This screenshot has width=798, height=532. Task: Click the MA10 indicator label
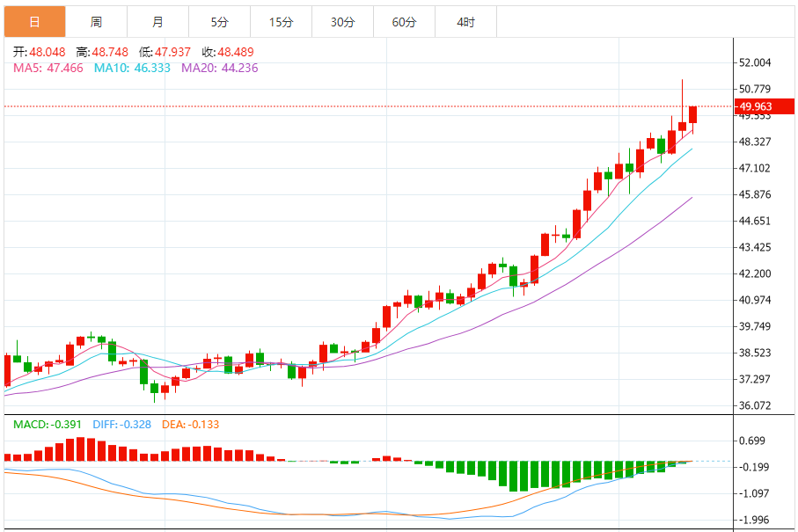132,69
